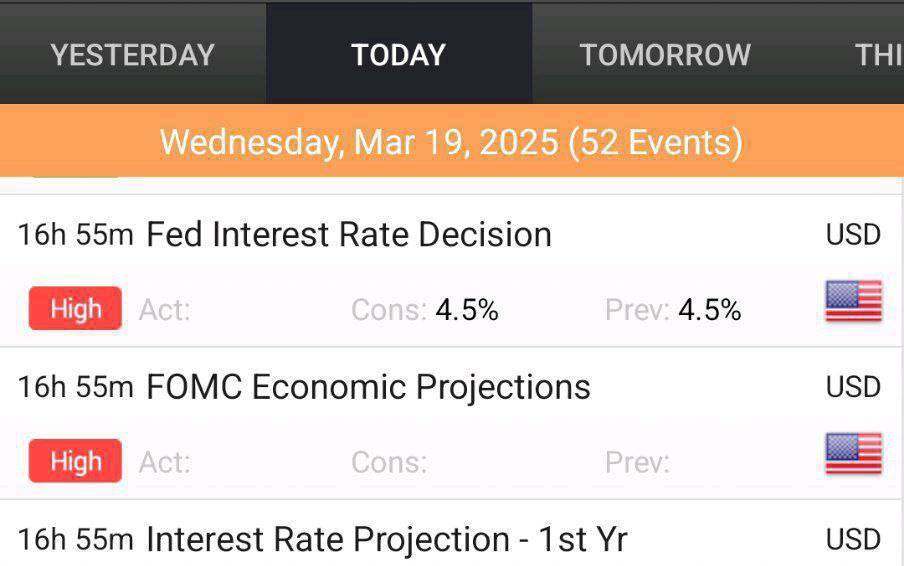Click the High badge on Fed Interest Rate Decision
The width and height of the screenshot is (904, 566).
pos(75,308)
